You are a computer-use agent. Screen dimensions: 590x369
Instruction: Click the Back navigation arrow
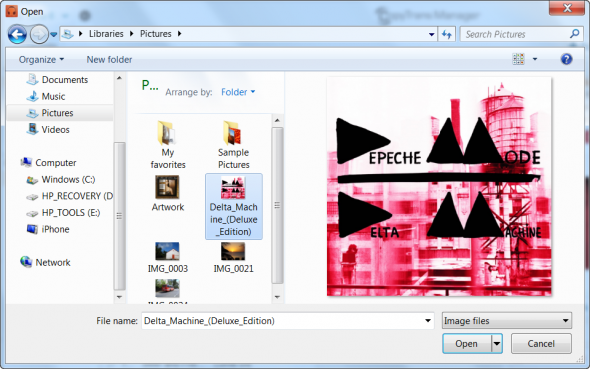click(17, 35)
